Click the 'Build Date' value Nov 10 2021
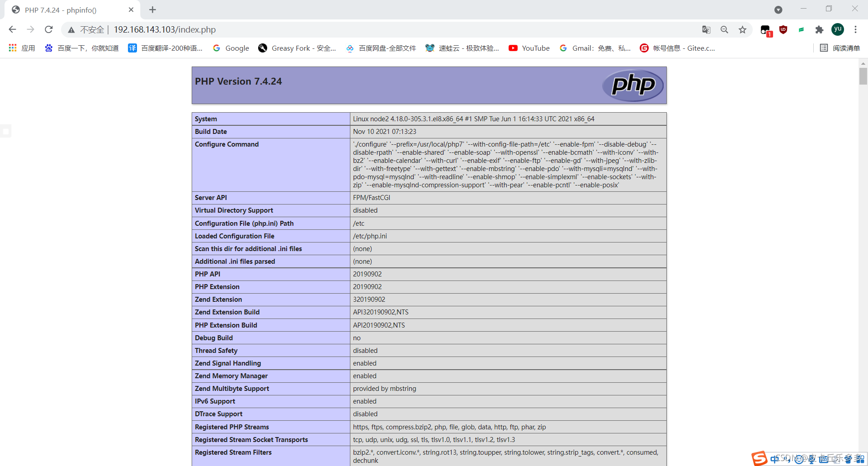This screenshot has height=466, width=868. click(385, 132)
